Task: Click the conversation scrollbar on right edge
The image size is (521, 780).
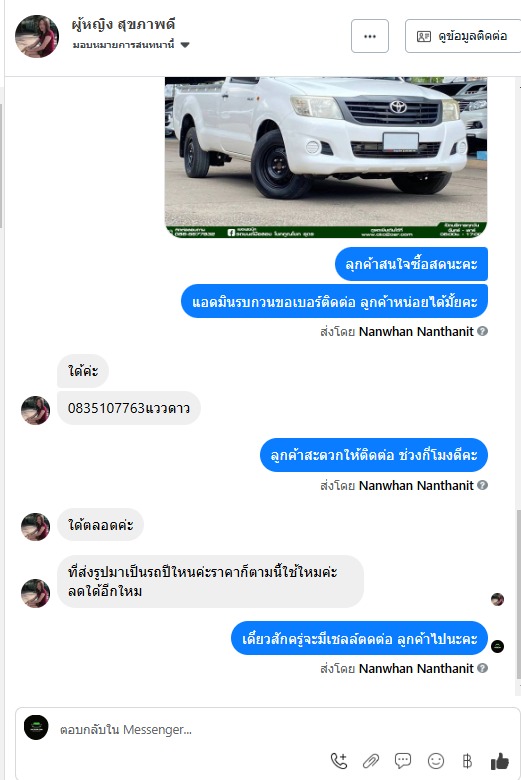Action: [x=518, y=594]
